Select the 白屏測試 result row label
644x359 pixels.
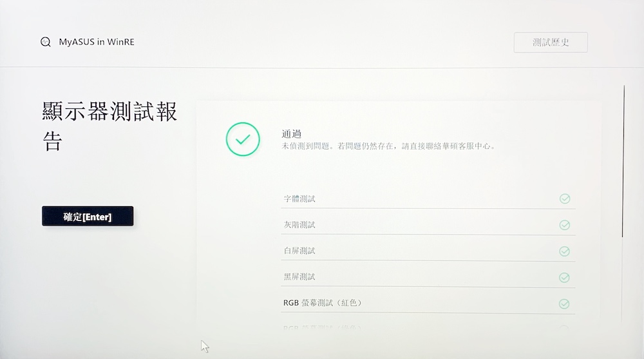[x=299, y=251]
